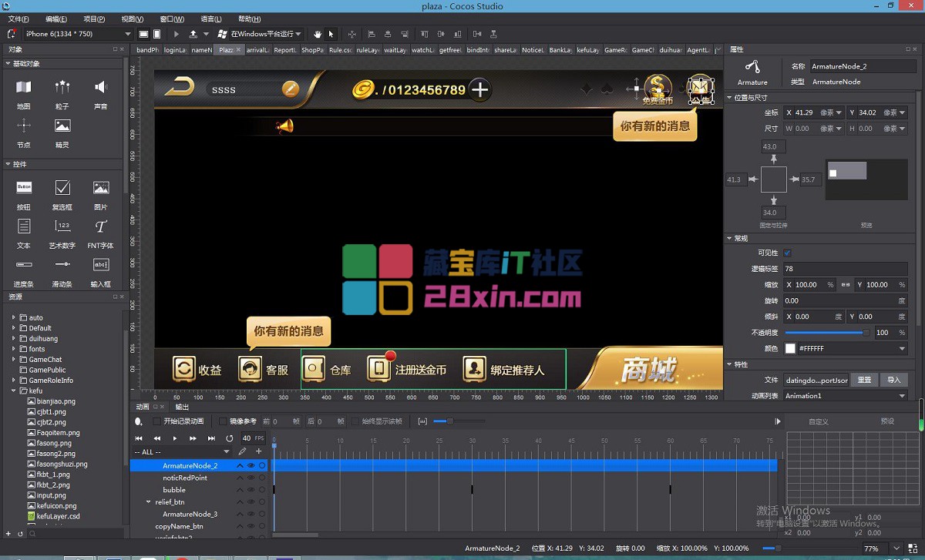The height and width of the screenshot is (560, 925).
Task: Toggle animation loop playback icon
Action: point(229,438)
